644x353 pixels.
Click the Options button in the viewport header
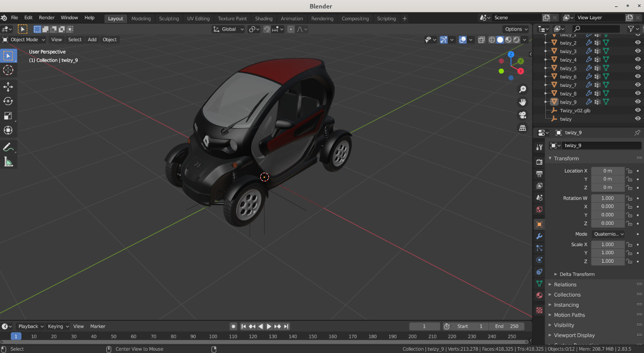pos(516,29)
